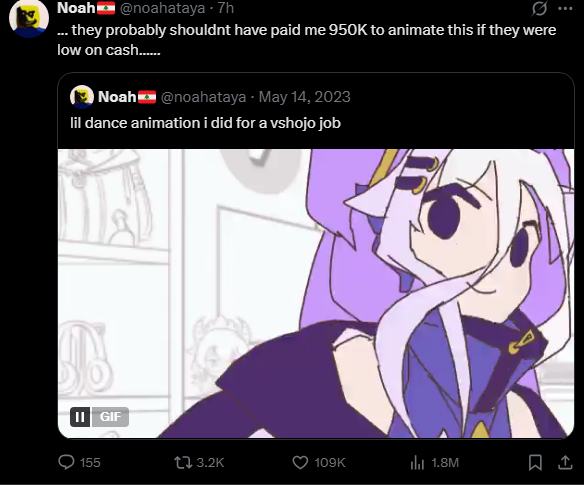The width and height of the screenshot is (584, 485).
Task: Open the May 14, 2023 date link
Action: [x=305, y=97]
